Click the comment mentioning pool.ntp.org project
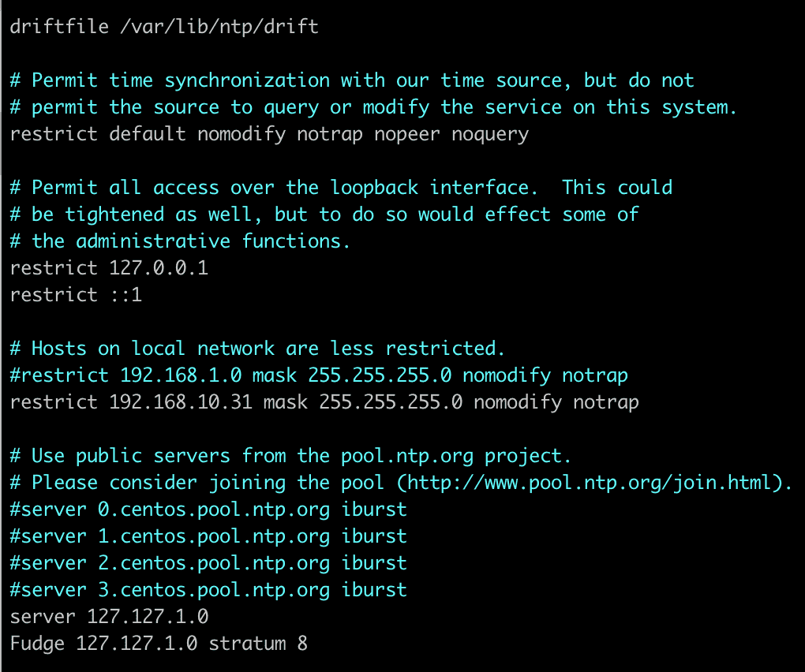Screen dimensions: 805x672 [x=290, y=456]
